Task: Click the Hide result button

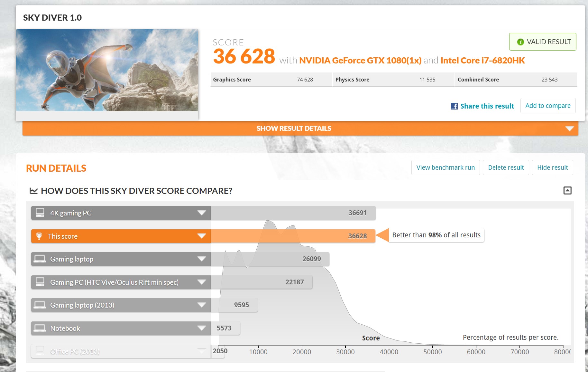Action: tap(552, 167)
